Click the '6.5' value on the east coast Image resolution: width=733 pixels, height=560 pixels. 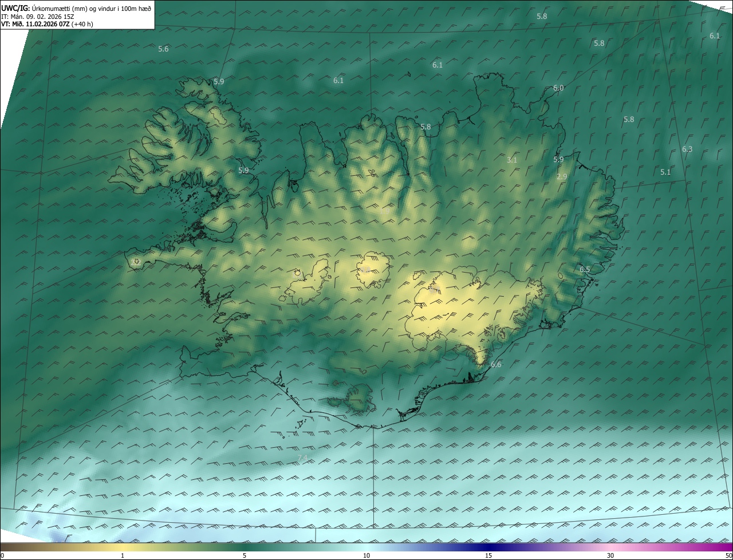[585, 269]
